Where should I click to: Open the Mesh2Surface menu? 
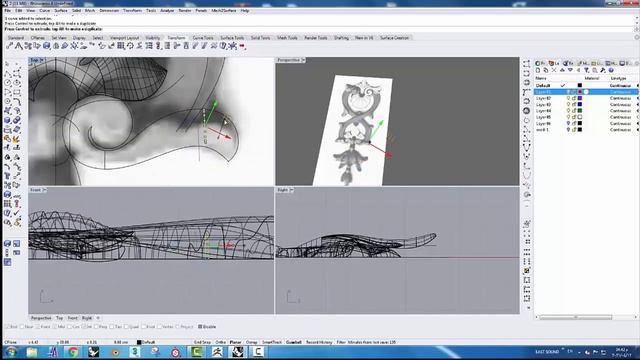224,11
